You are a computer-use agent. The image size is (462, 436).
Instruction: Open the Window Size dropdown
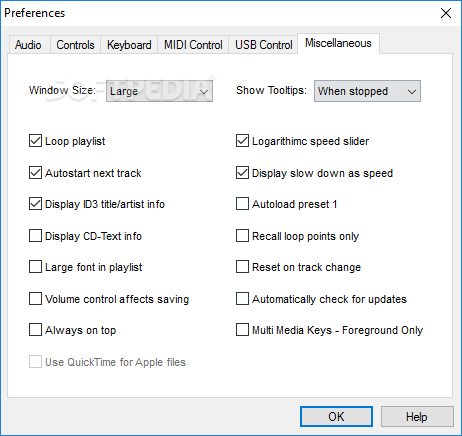[159, 91]
